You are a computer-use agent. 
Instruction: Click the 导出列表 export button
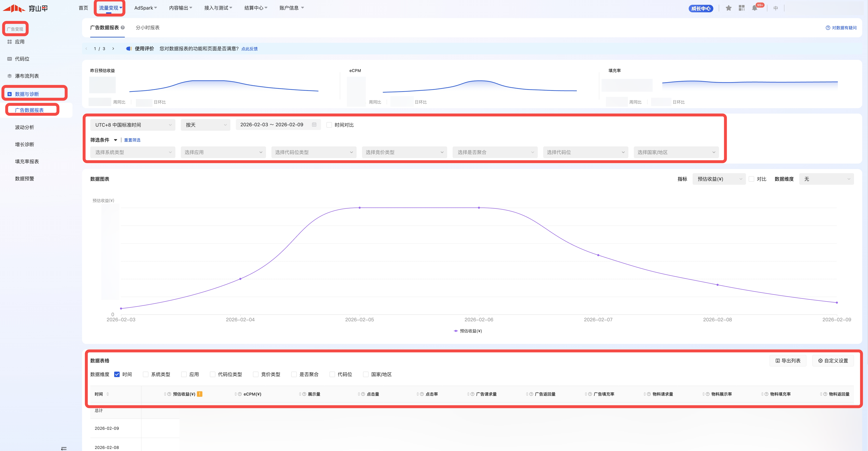[788, 361]
